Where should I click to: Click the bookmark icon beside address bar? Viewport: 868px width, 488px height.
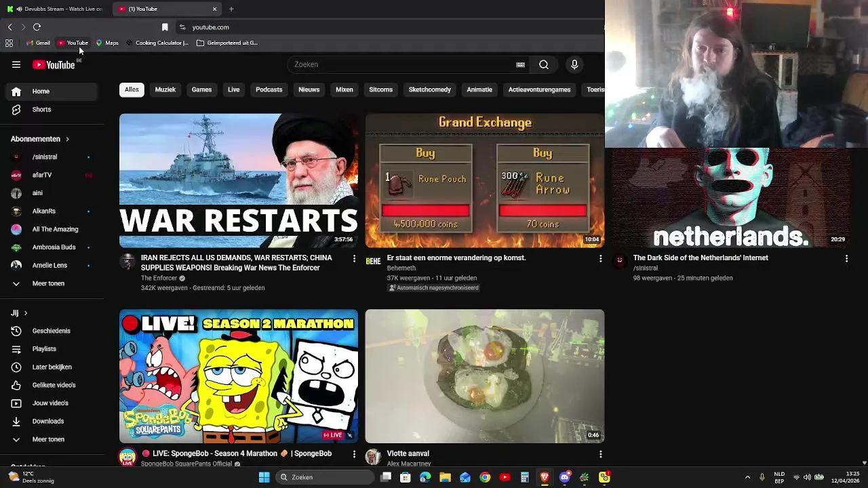[165, 27]
